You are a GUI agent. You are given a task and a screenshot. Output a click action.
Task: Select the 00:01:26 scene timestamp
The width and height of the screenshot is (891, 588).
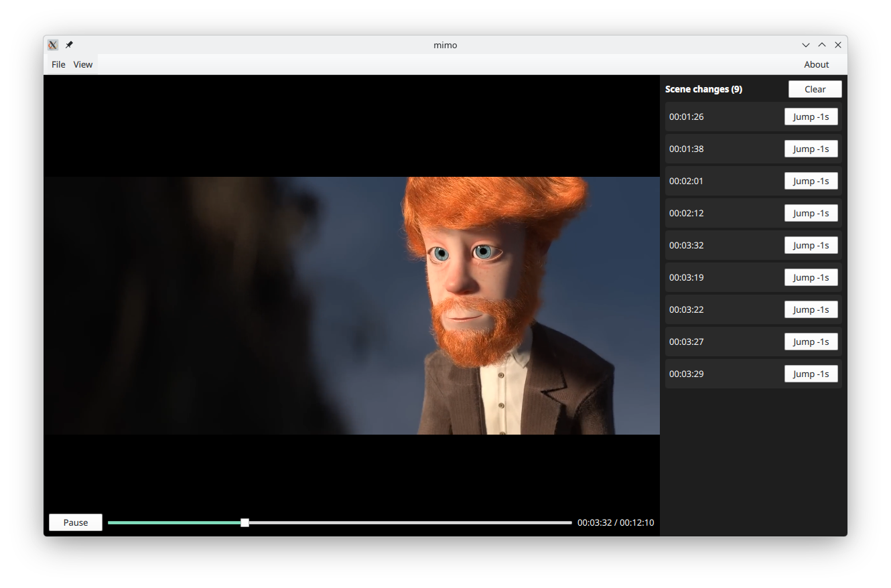coord(686,117)
